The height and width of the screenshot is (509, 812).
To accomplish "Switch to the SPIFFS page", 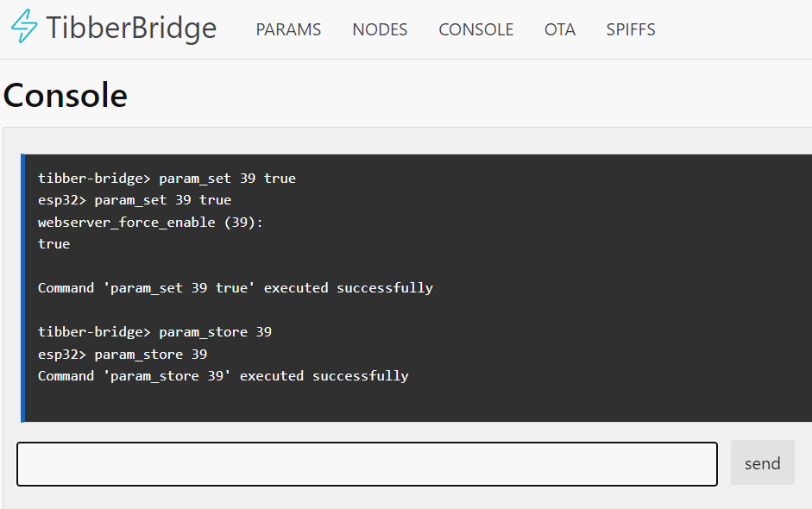I will coord(631,29).
